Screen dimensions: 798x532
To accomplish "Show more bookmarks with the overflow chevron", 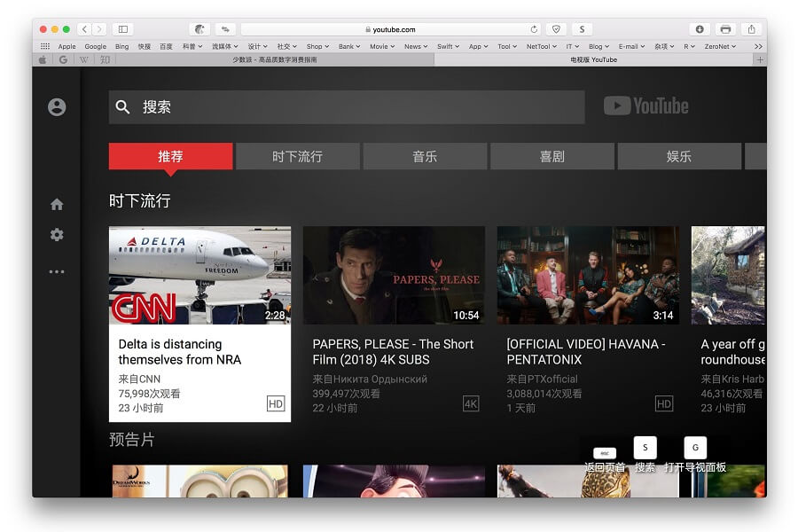I will point(758,46).
